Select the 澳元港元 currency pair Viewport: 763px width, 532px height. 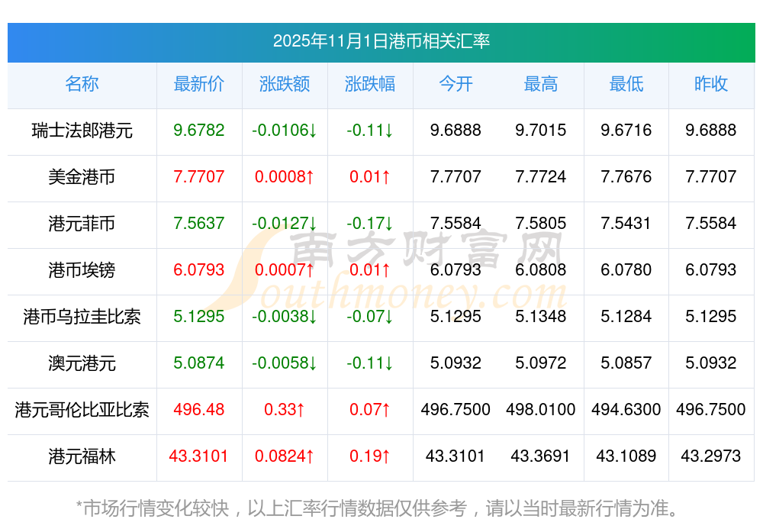point(82,363)
